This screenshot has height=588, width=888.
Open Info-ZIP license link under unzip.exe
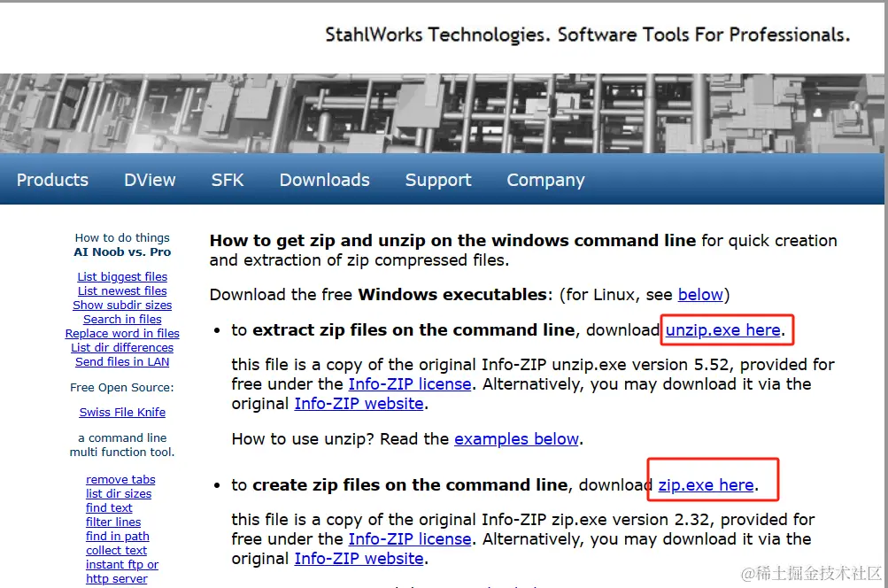click(409, 384)
